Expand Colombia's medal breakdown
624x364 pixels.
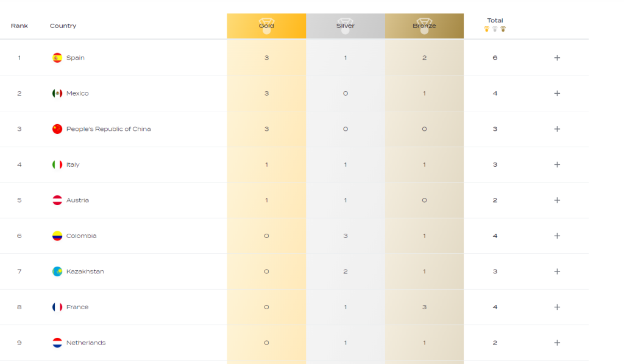pyautogui.click(x=557, y=236)
